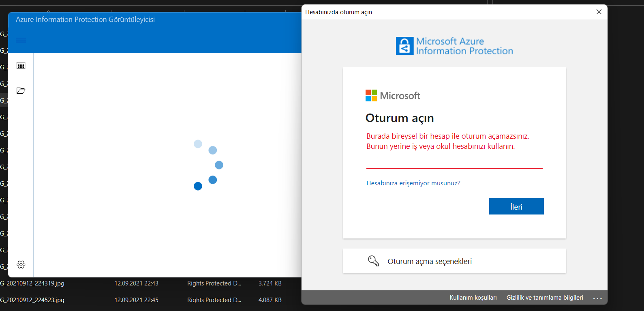Screen dimensions: 644x311
Task: Open the hamburger menu in Azure viewer
Action: click(21, 40)
